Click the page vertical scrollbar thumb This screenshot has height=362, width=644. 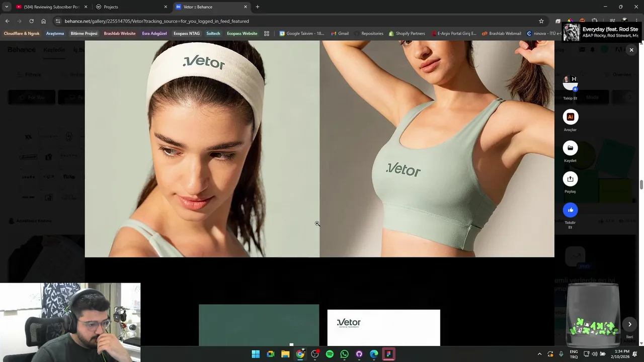(x=641, y=185)
